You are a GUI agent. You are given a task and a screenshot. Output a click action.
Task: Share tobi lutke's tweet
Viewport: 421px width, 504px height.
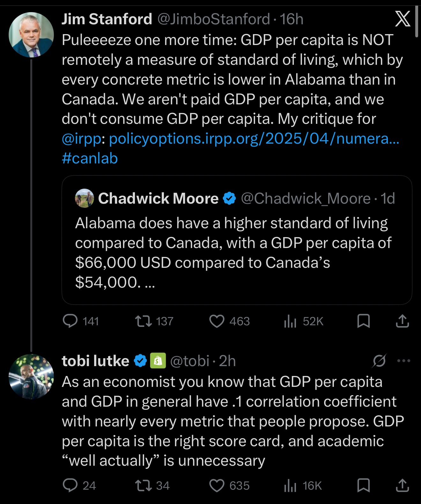[x=402, y=485]
